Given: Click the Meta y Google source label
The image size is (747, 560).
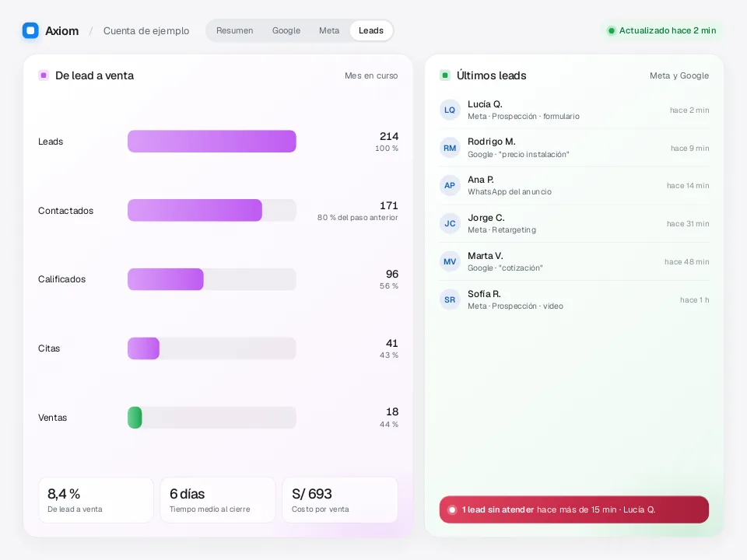Looking at the screenshot, I should point(679,75).
